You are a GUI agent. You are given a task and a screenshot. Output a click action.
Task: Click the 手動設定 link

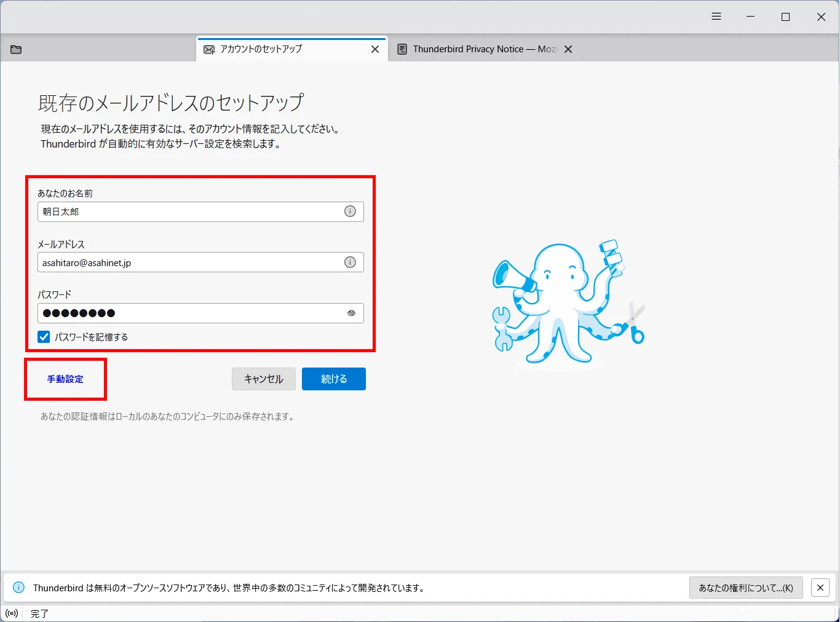tap(65, 379)
